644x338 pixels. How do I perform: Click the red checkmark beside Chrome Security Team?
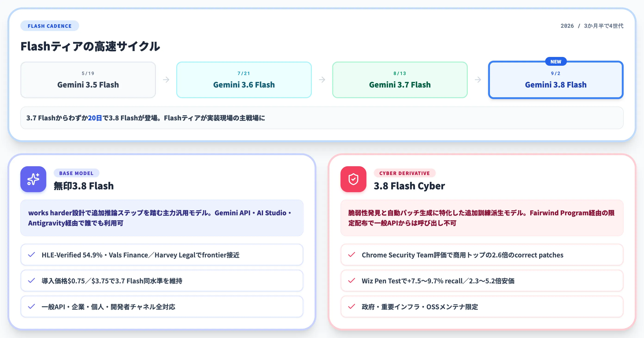click(x=352, y=255)
